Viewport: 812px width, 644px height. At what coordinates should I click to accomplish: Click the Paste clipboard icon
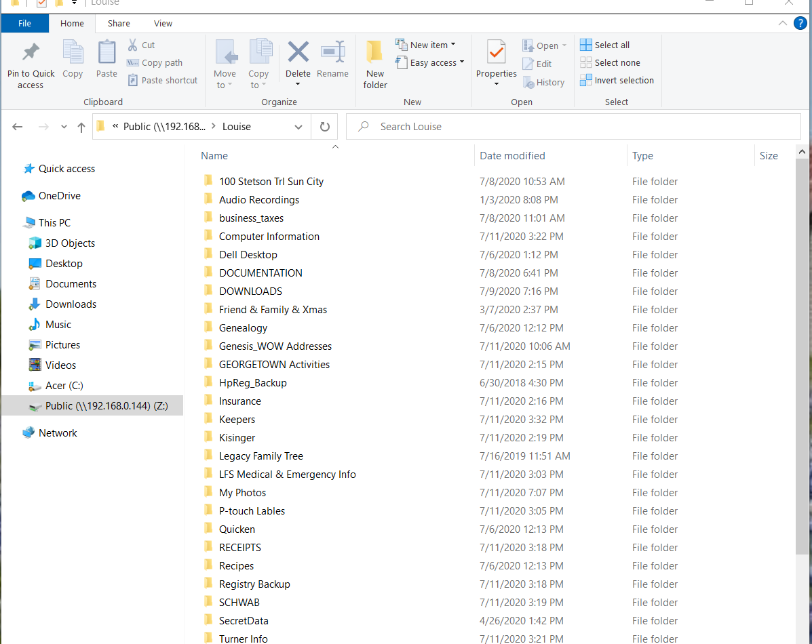coord(107,52)
